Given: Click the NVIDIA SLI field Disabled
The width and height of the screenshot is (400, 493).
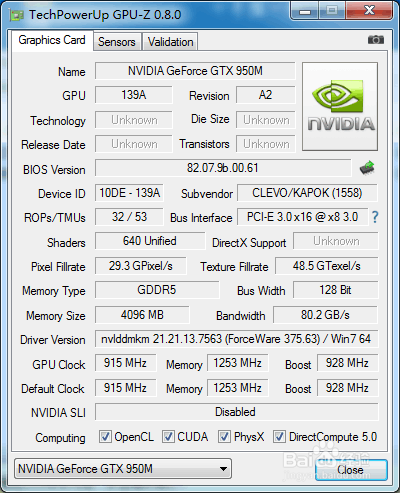Looking at the screenshot, I should [237, 412].
